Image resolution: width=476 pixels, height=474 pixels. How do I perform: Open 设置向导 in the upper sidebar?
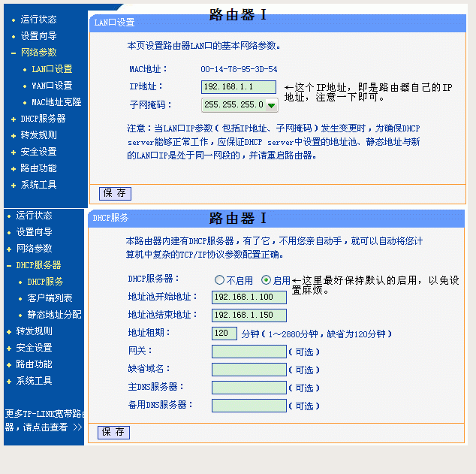tap(38, 36)
